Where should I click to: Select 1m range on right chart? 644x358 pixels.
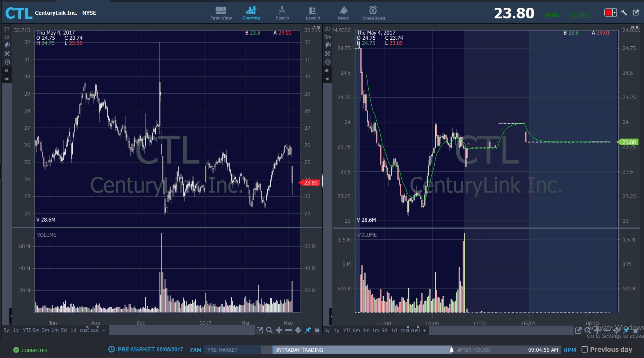click(375, 330)
